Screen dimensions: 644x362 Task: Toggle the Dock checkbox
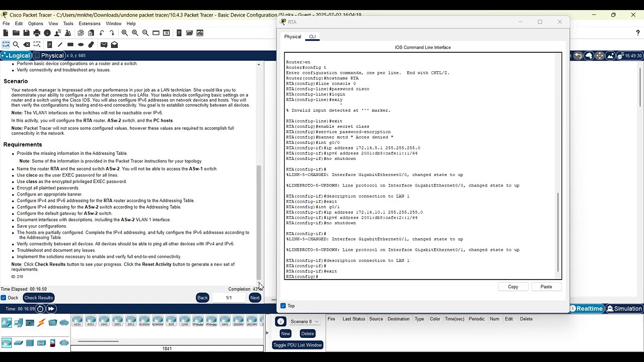click(x=4, y=298)
